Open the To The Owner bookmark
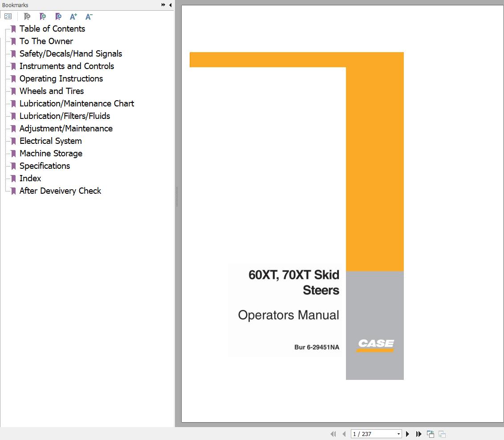 tap(46, 41)
